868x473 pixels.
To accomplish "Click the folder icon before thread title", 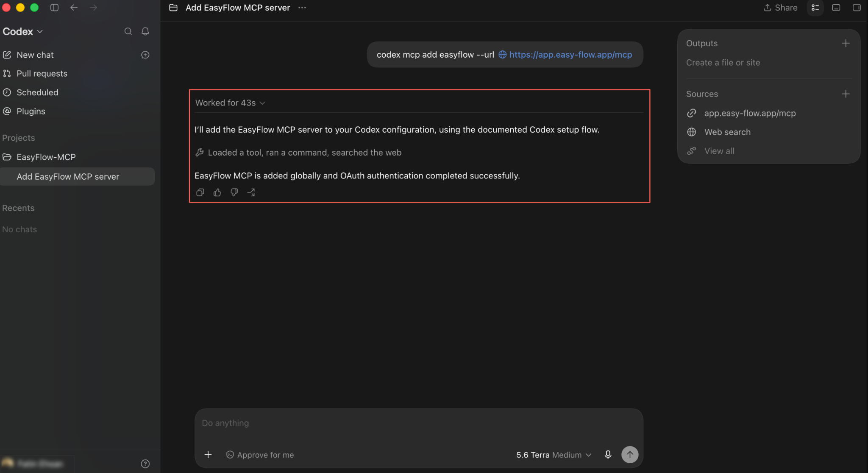I will tap(173, 8).
